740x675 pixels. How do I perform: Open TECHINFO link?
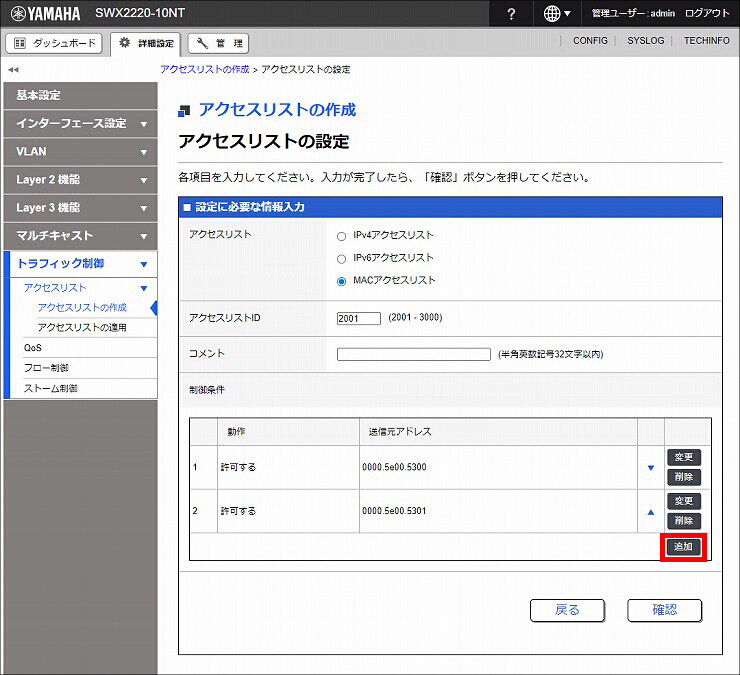pos(706,41)
